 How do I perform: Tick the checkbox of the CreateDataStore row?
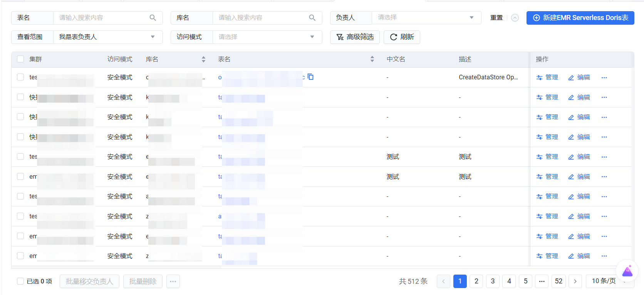click(x=20, y=77)
